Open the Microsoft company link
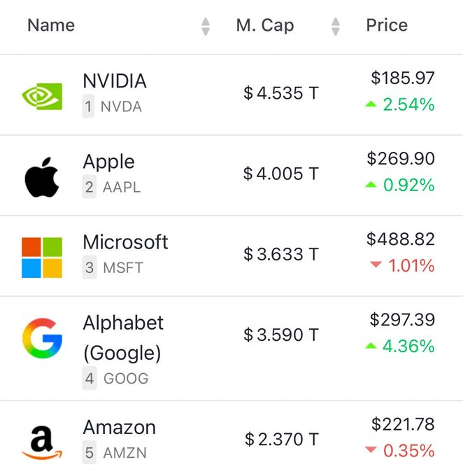This screenshot has height=476, width=463. click(125, 242)
